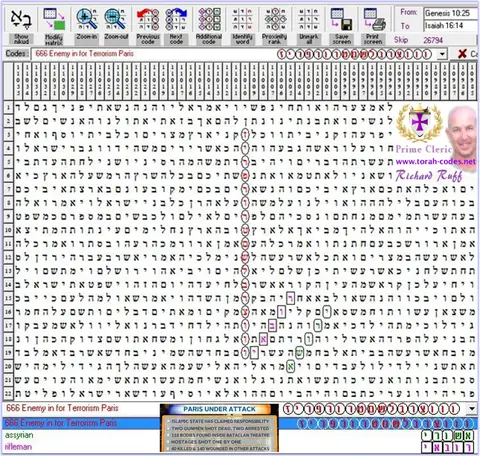Select the assyrian code entry
This screenshot has width=480, height=456.
[x=19, y=435]
